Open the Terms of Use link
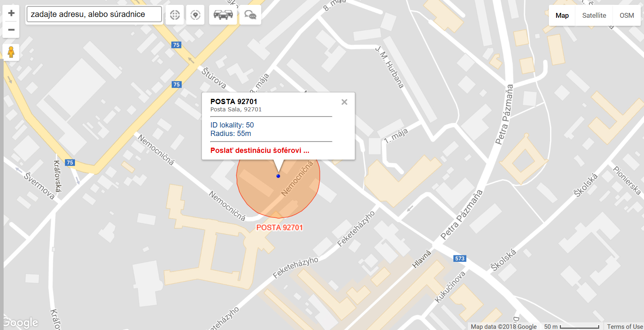 click(625, 326)
